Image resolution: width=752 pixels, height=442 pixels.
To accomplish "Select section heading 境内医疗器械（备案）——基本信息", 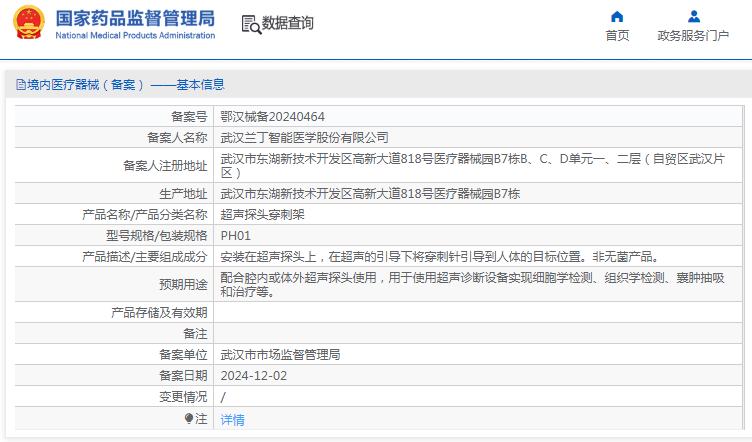I will pos(126,85).
